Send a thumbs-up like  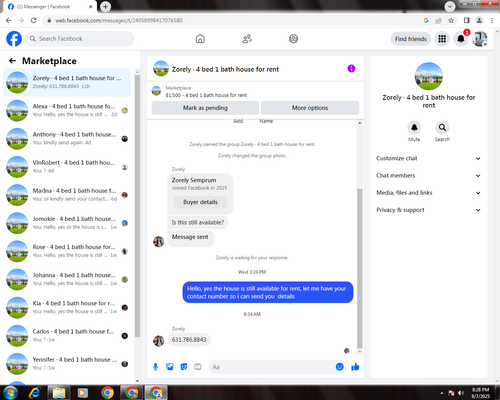(x=355, y=367)
